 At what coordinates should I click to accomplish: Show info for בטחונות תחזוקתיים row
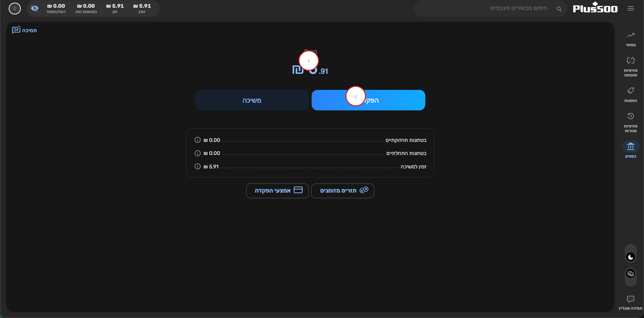click(x=198, y=140)
